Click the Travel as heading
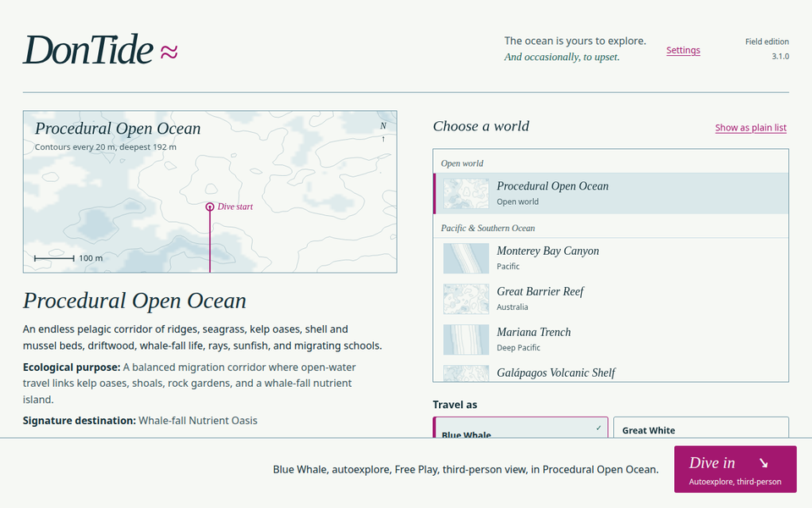This screenshot has height=508, width=812. tap(455, 405)
